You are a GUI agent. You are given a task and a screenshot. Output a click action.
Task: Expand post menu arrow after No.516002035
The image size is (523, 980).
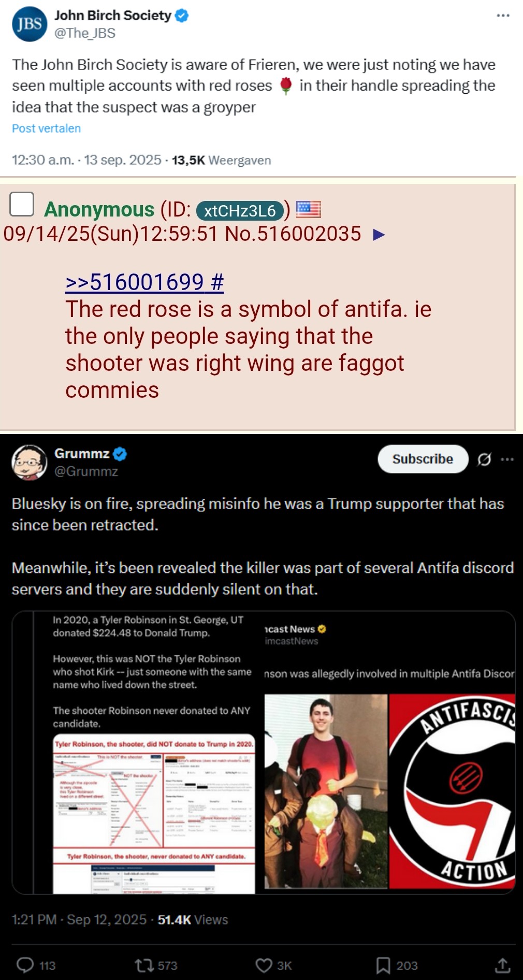(379, 235)
